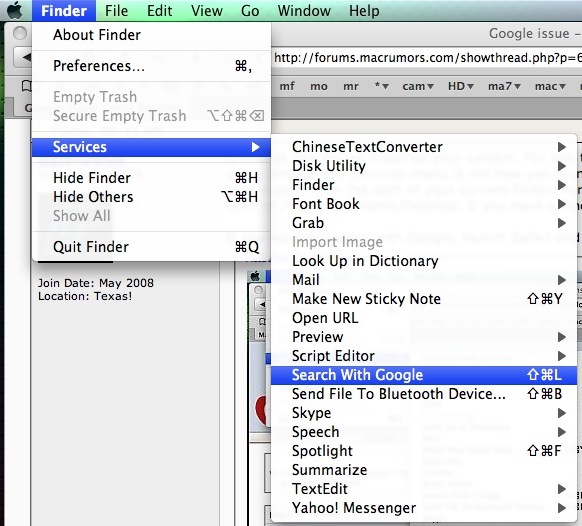Select the Services menu item
The width and height of the screenshot is (582, 526).
[151, 147]
